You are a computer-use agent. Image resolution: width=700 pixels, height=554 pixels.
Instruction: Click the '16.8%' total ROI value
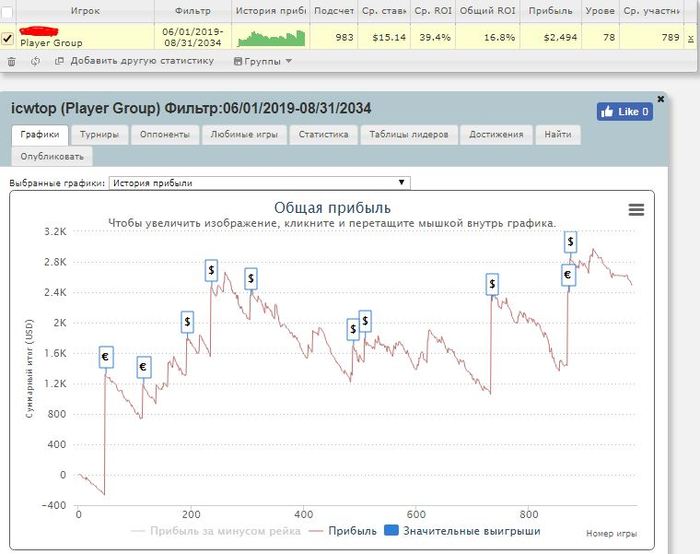499,37
